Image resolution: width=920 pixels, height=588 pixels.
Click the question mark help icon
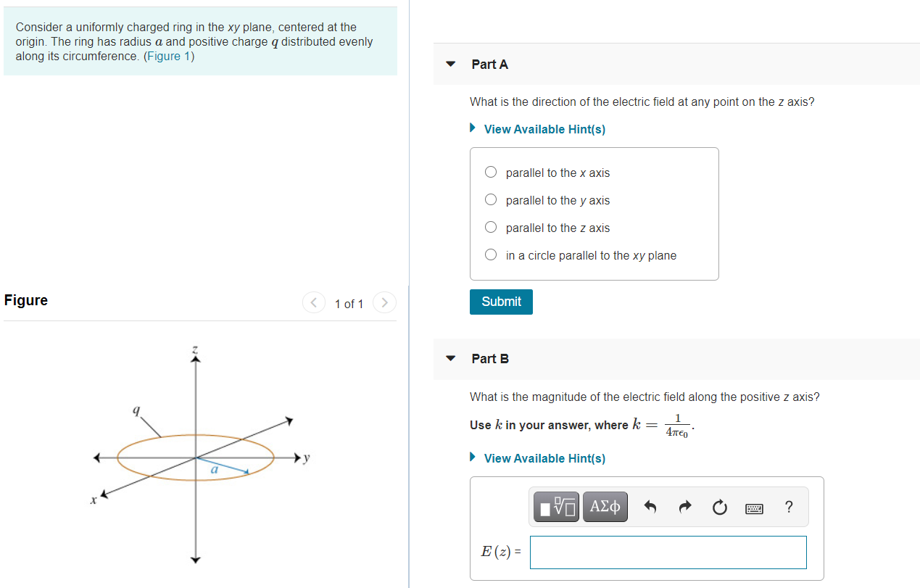(x=789, y=507)
